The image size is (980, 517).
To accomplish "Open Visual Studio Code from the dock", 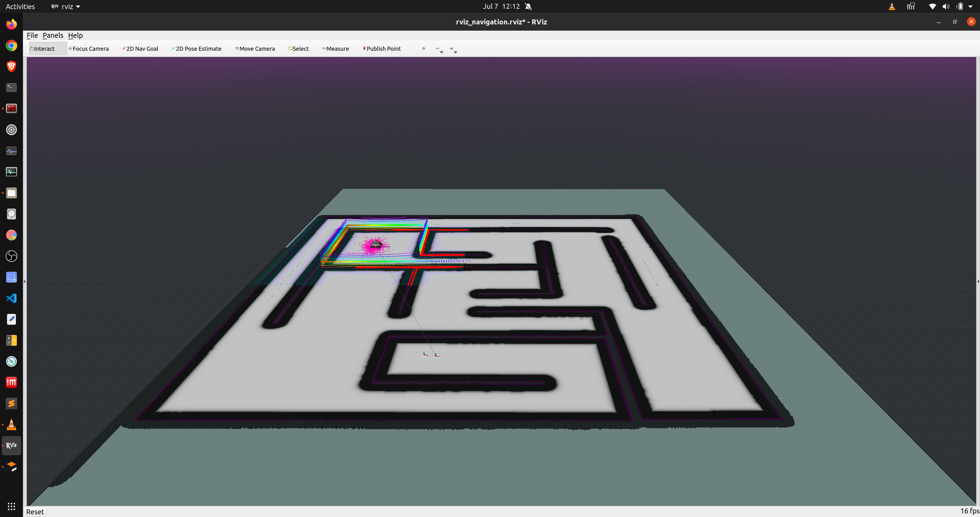I will pyautogui.click(x=11, y=298).
